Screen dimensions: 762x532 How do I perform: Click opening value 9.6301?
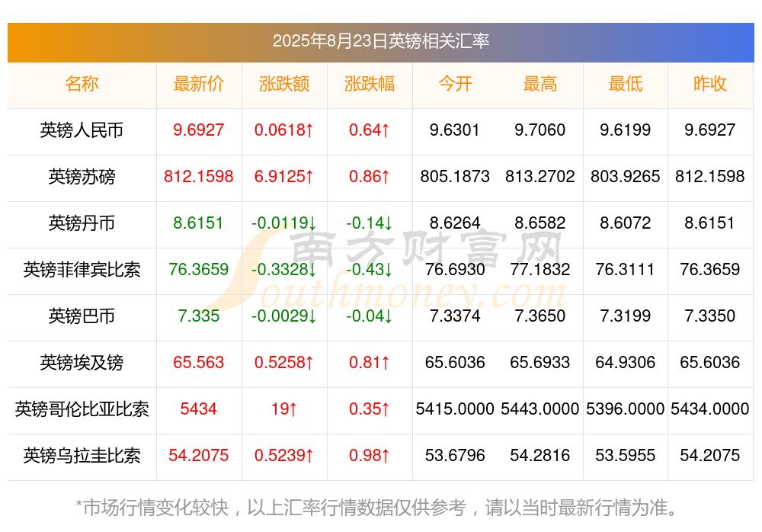tap(455, 130)
